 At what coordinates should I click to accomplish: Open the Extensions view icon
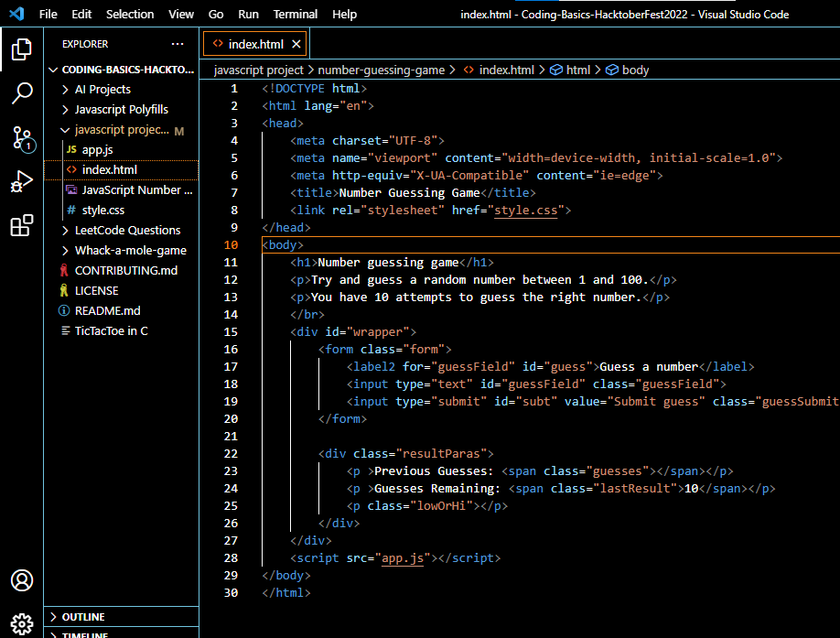click(22, 226)
